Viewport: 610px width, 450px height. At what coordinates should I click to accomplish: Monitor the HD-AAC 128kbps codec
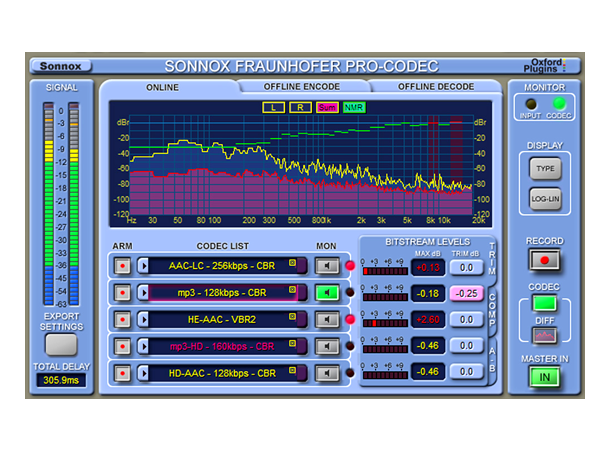click(327, 373)
